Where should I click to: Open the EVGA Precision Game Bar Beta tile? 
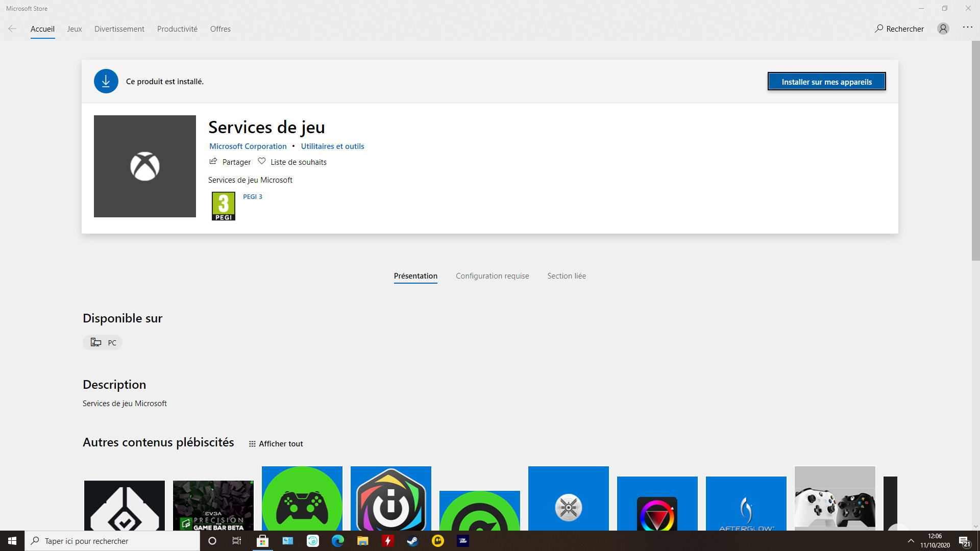[x=213, y=506]
